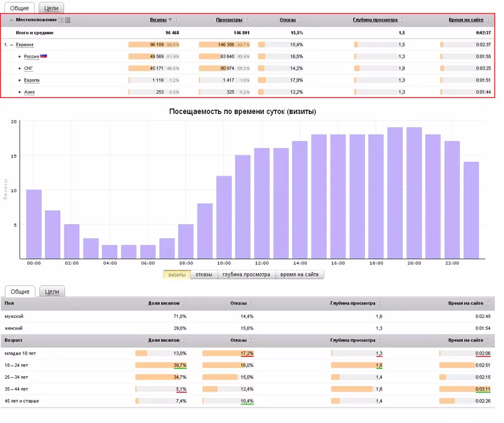Viewport: 504px width, 423px height.
Task: Expand the Россия row
Action: point(20,57)
